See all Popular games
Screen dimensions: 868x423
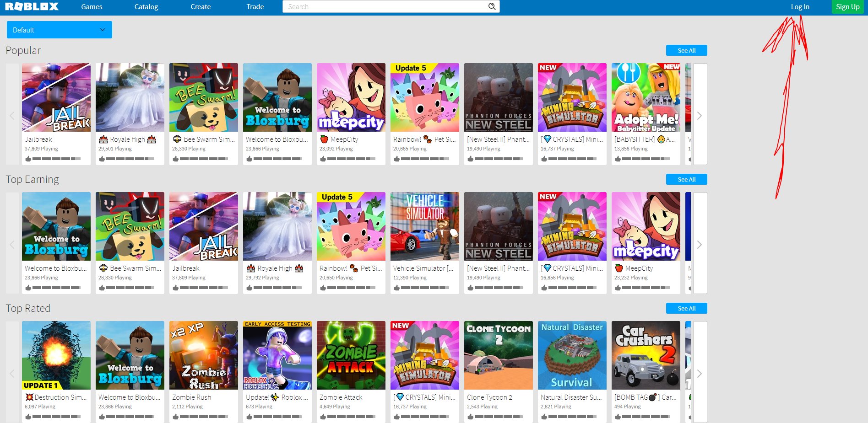point(686,50)
